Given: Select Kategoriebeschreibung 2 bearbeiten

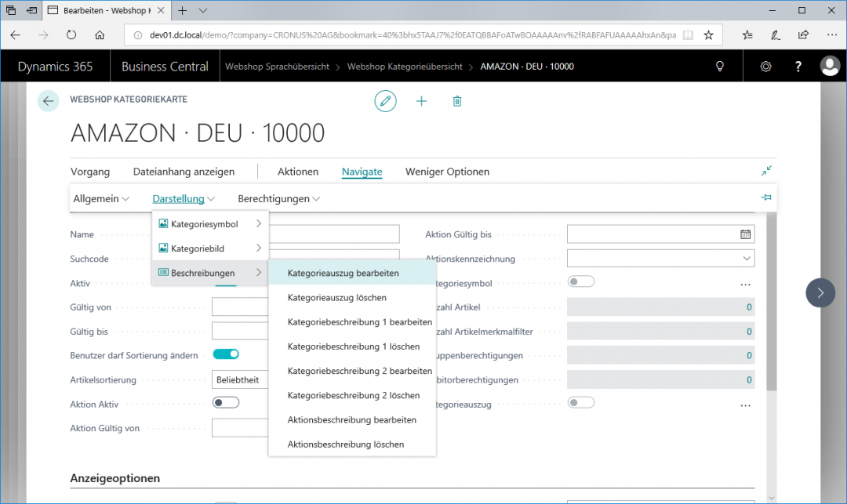Looking at the screenshot, I should 352,371.
